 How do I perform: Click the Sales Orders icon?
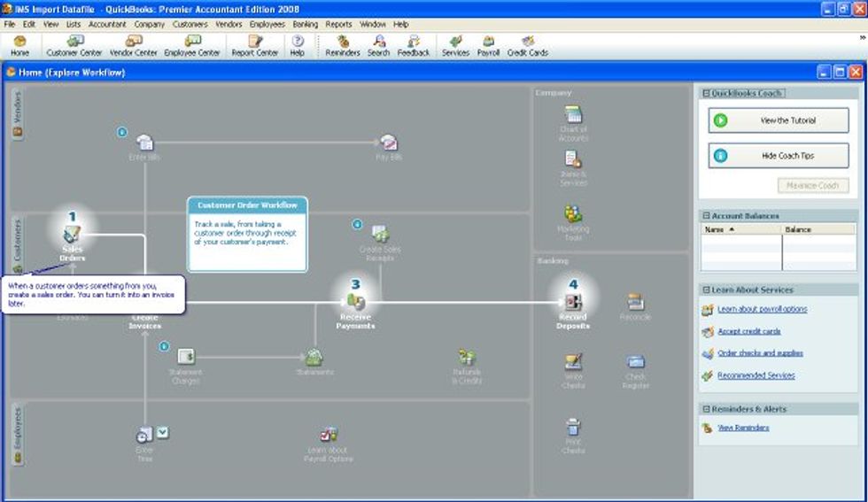(72, 234)
